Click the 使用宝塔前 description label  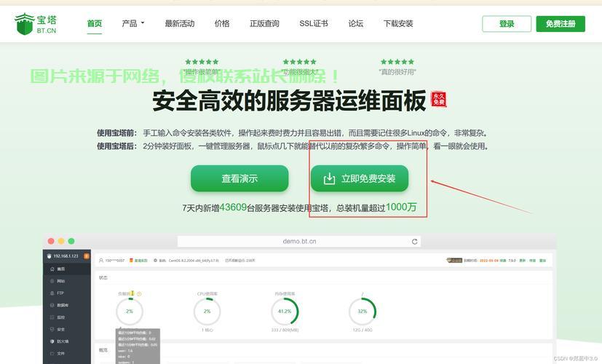[116, 133]
